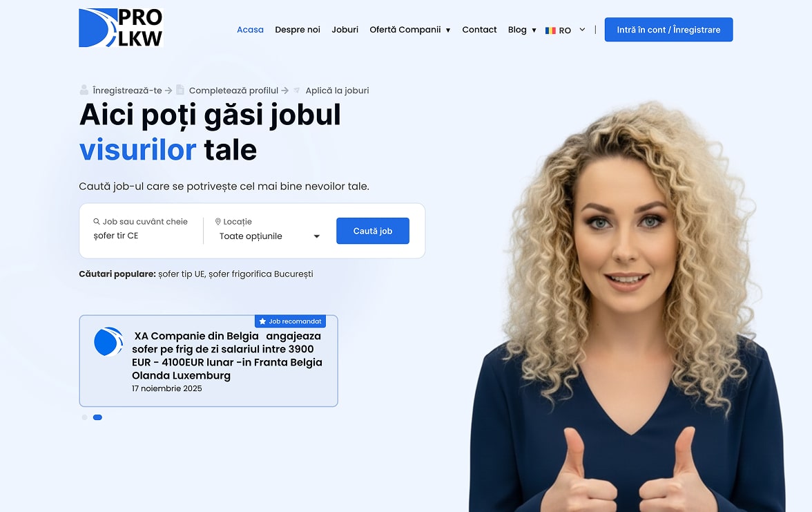Expand the Ofertă Companii menu

409,30
